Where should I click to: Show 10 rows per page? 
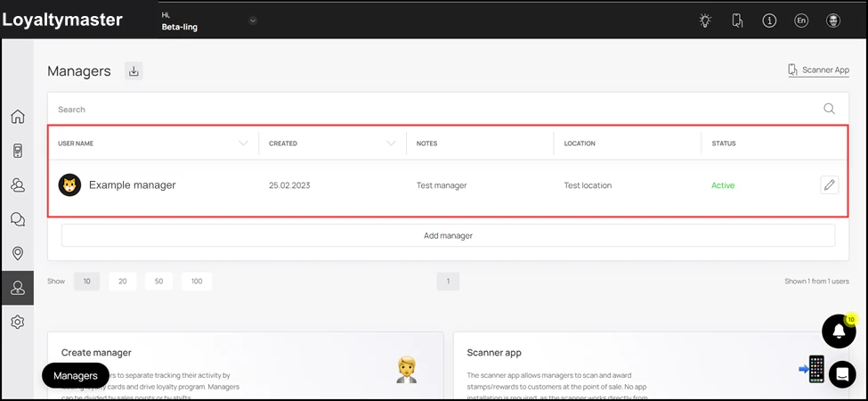pyautogui.click(x=87, y=282)
